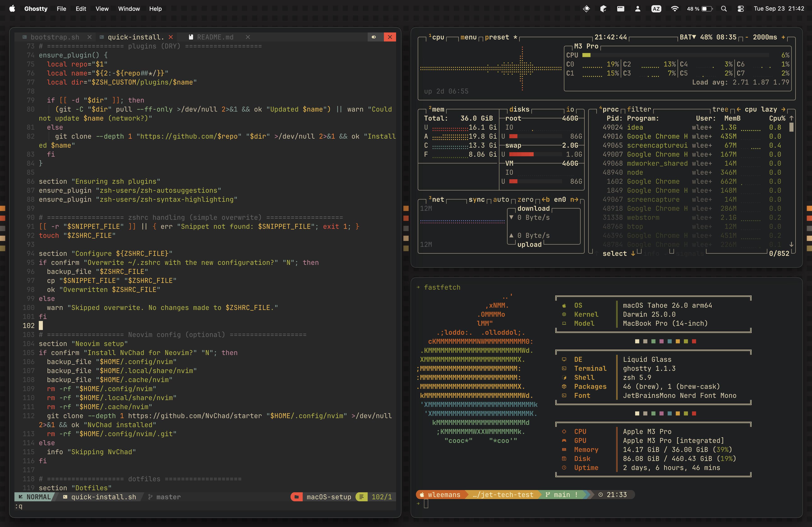This screenshot has width=812, height=527.
Task: Click the buffer list icon next to 102/1
Action: pos(362,497)
